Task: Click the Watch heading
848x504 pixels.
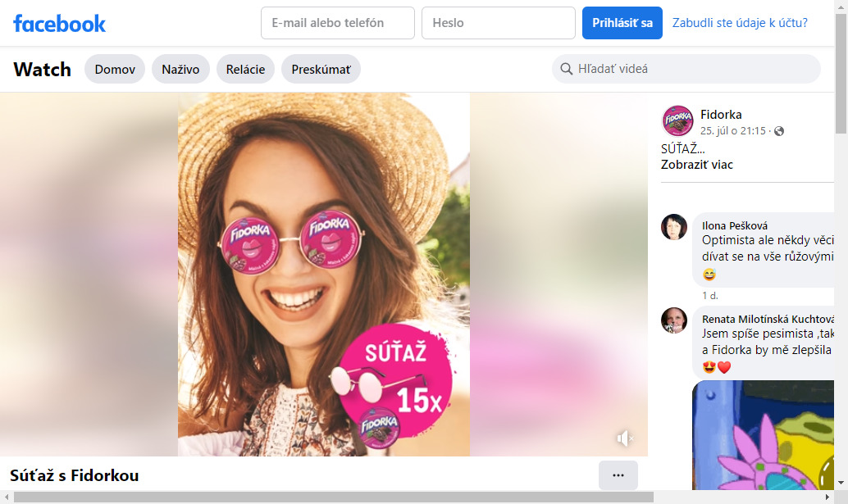Action: 42,69
